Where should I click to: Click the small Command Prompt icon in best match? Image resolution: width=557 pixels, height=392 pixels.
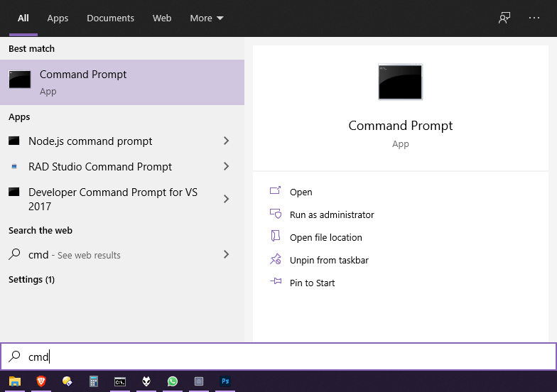(20, 80)
